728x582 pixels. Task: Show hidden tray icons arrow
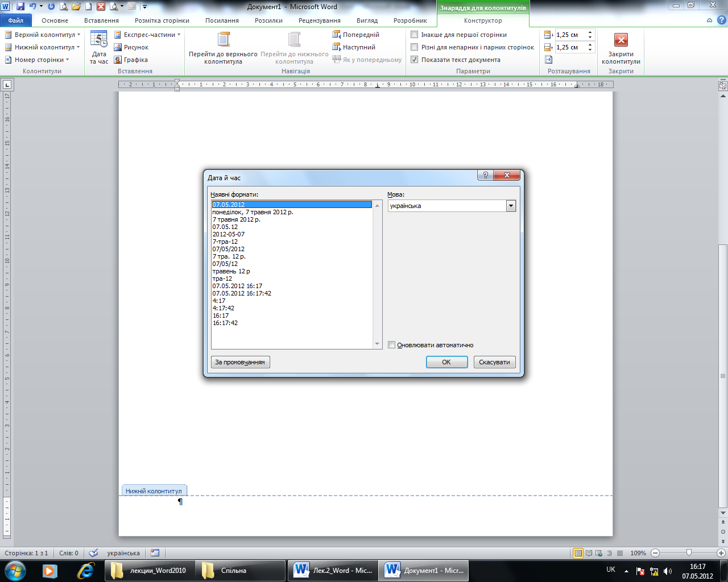tap(626, 571)
